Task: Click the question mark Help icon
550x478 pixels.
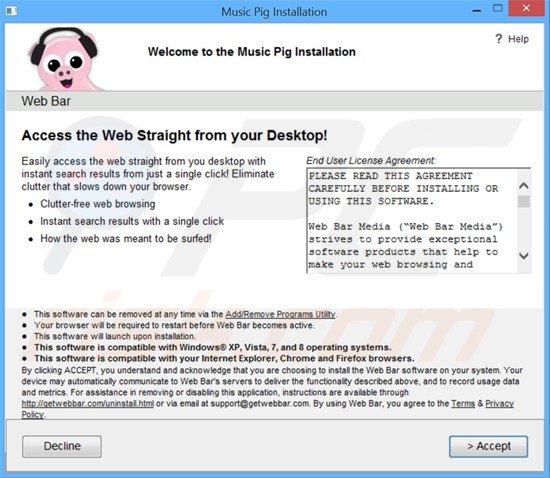Action: coord(498,39)
